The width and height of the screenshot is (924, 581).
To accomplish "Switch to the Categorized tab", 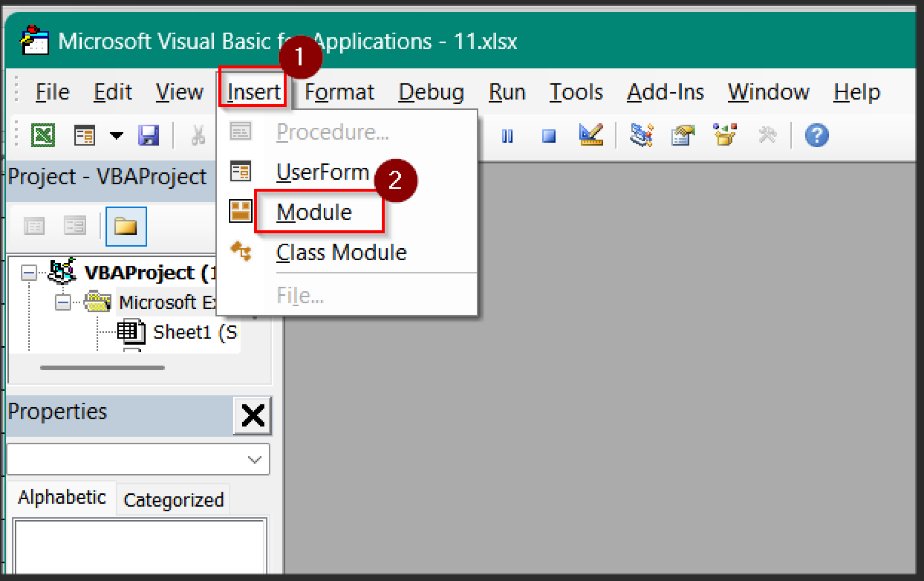I will (174, 500).
